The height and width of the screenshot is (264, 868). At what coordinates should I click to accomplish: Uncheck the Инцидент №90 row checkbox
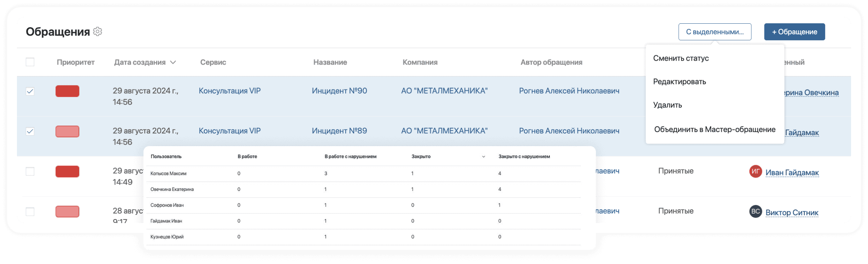30,91
